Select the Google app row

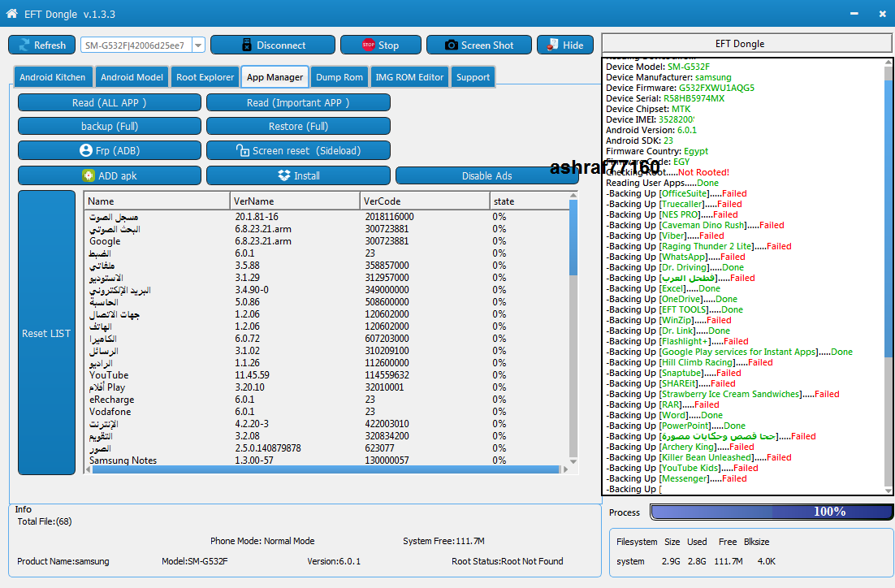pyautogui.click(x=326, y=241)
